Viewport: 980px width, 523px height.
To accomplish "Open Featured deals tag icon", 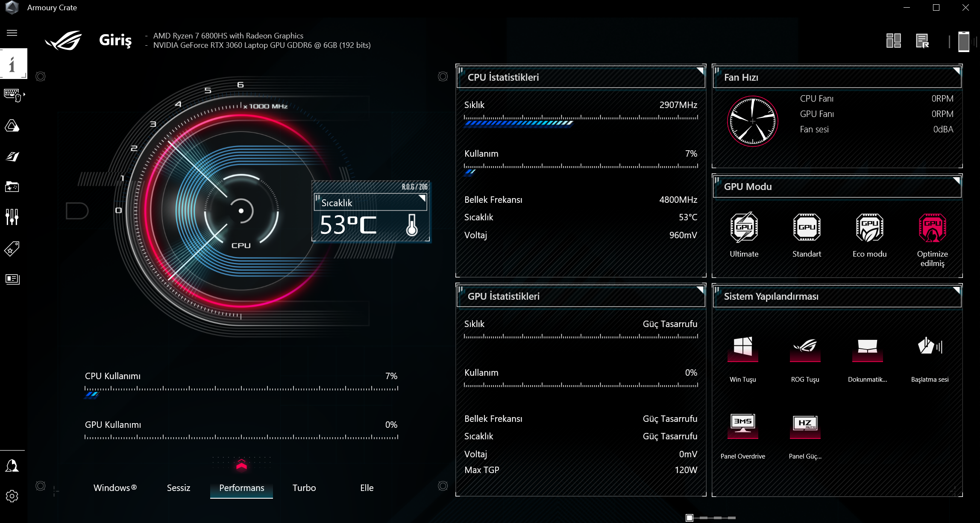I will coord(12,248).
